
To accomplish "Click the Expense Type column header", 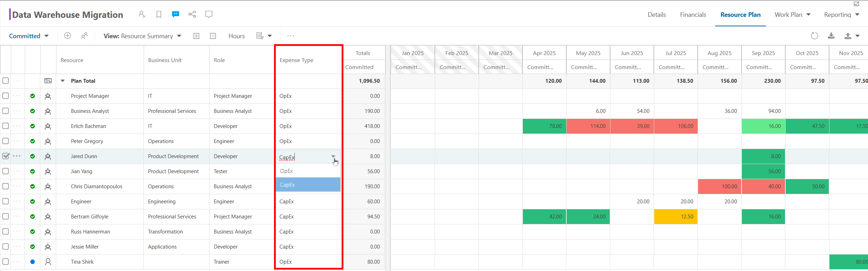I will (308, 60).
